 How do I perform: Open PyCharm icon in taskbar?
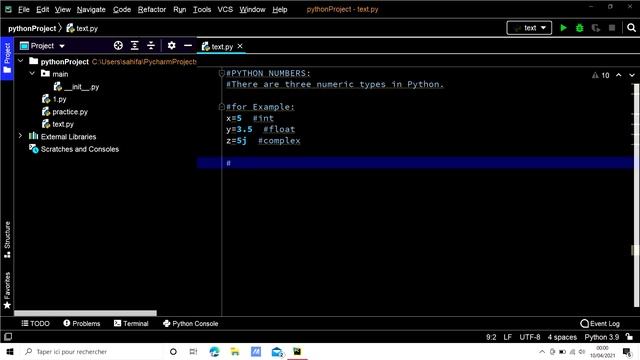tap(297, 351)
